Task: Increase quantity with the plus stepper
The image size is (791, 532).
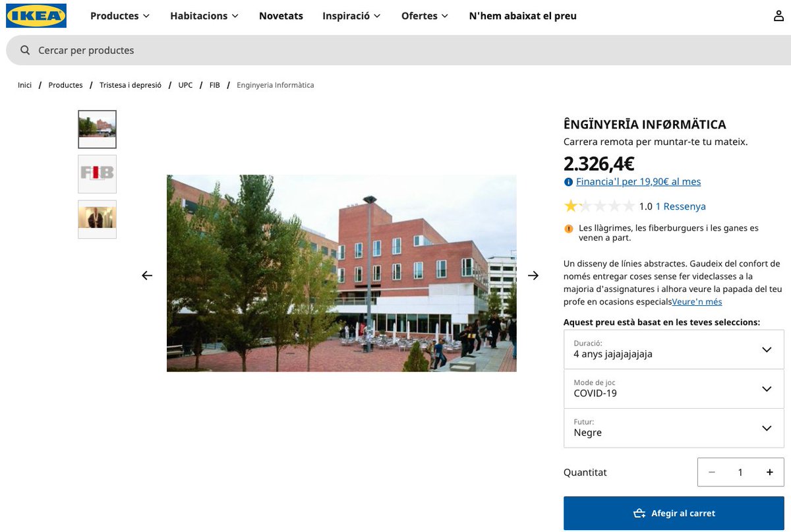Action: click(x=769, y=472)
